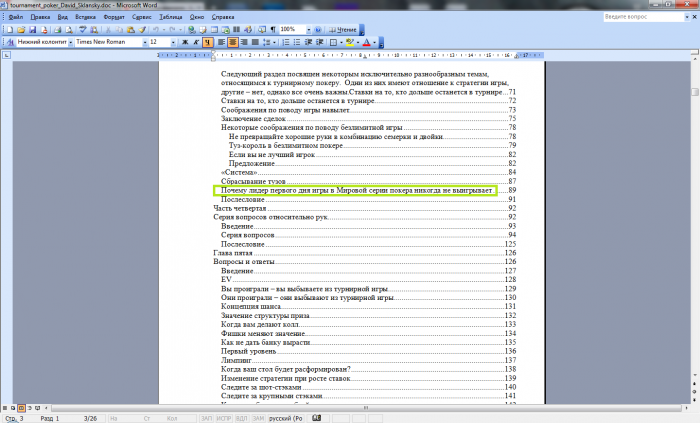
Task: Undo the last action
Action: tap(155, 30)
